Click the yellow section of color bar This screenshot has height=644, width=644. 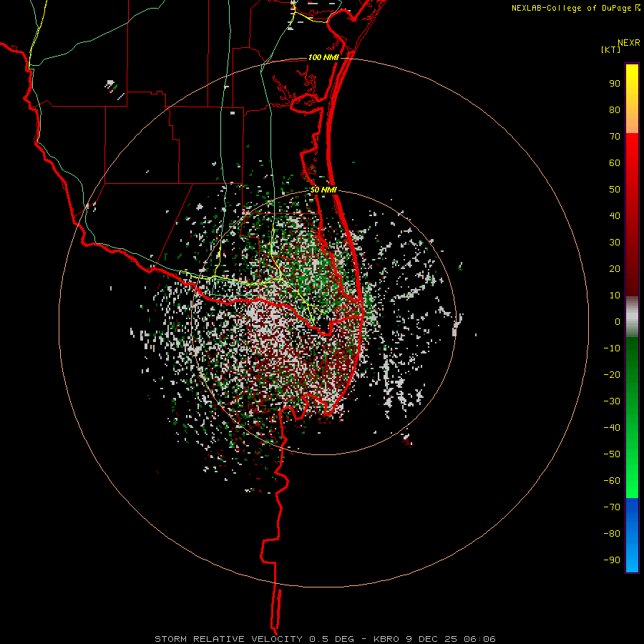tap(632, 99)
